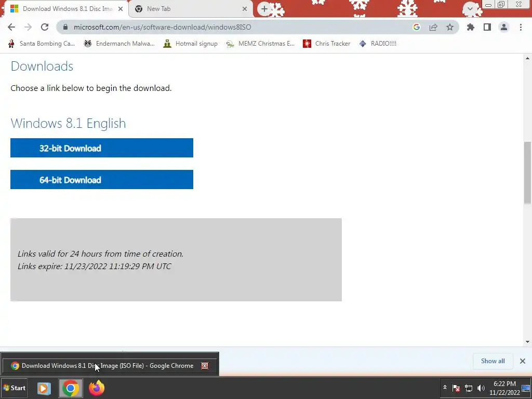This screenshot has height=399, width=532.
Task: Open Chrome's side panel icon
Action: point(487,27)
